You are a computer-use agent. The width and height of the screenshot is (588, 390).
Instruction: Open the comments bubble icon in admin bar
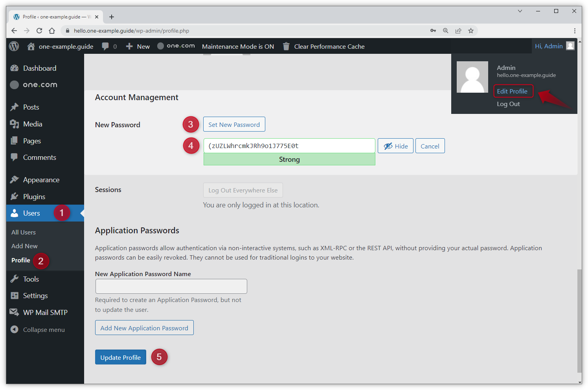coord(105,46)
